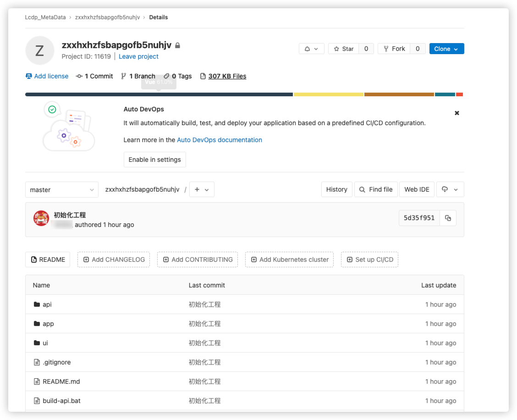Click the README button
Image resolution: width=517 pixels, height=420 pixels.
48,260
